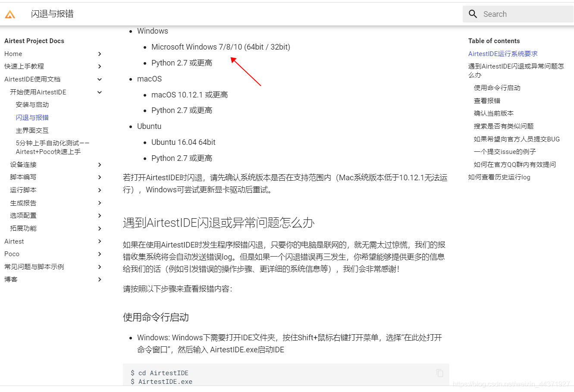Select 博客 in sidebar
This screenshot has width=574, height=392.
click(11, 279)
